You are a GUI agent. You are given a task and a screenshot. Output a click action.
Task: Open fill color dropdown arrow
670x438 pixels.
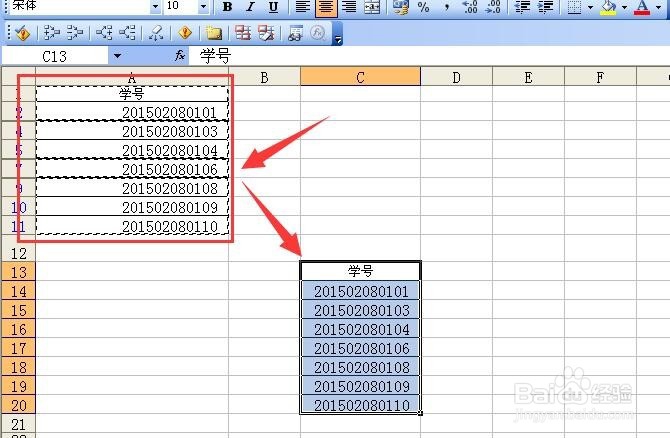(624, 7)
